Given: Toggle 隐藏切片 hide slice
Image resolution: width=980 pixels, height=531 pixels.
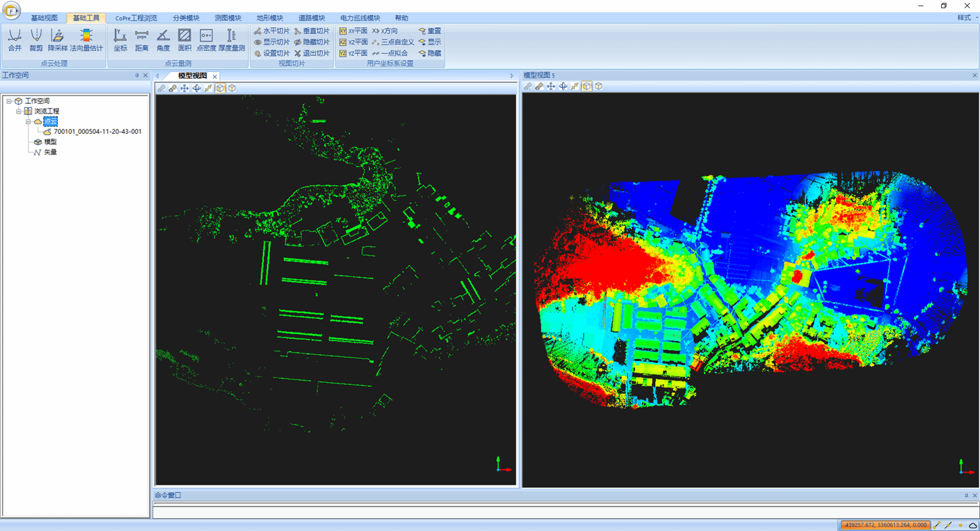Looking at the screenshot, I should coord(312,42).
